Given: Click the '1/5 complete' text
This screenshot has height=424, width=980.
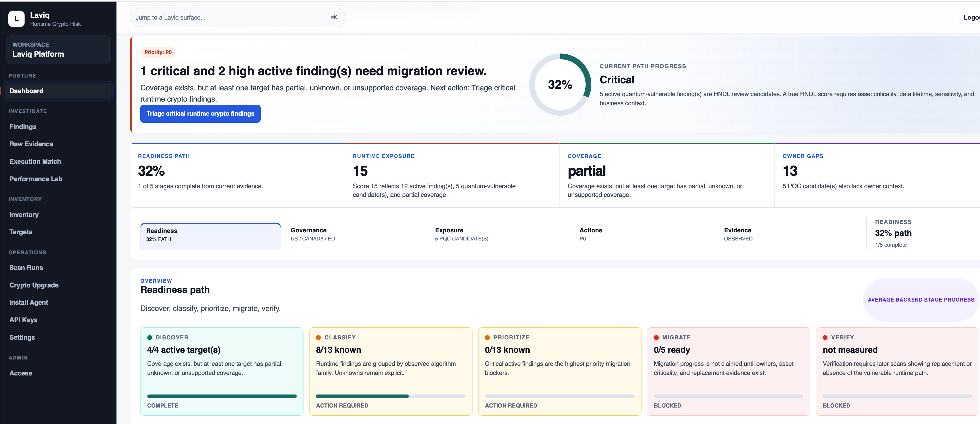Looking at the screenshot, I should coord(891,245).
